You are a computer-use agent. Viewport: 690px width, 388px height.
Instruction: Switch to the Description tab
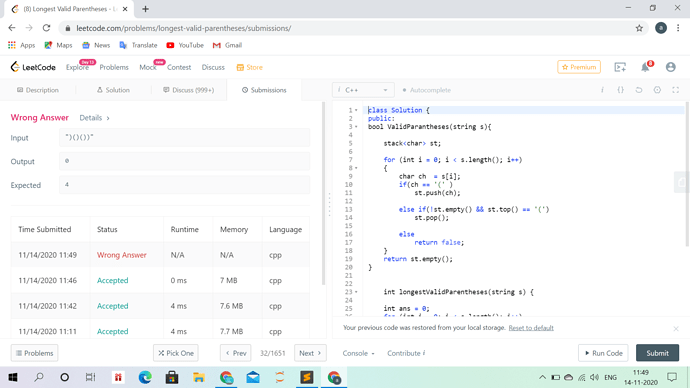[38, 90]
